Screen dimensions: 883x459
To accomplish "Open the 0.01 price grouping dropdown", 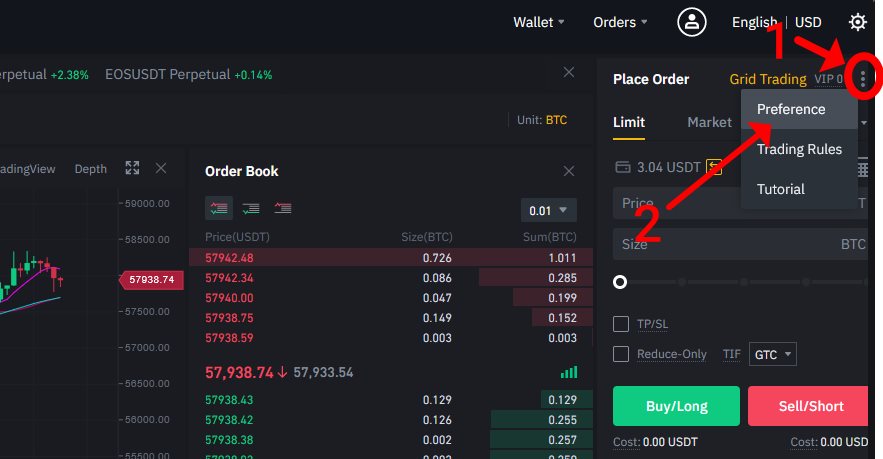I will pos(548,211).
